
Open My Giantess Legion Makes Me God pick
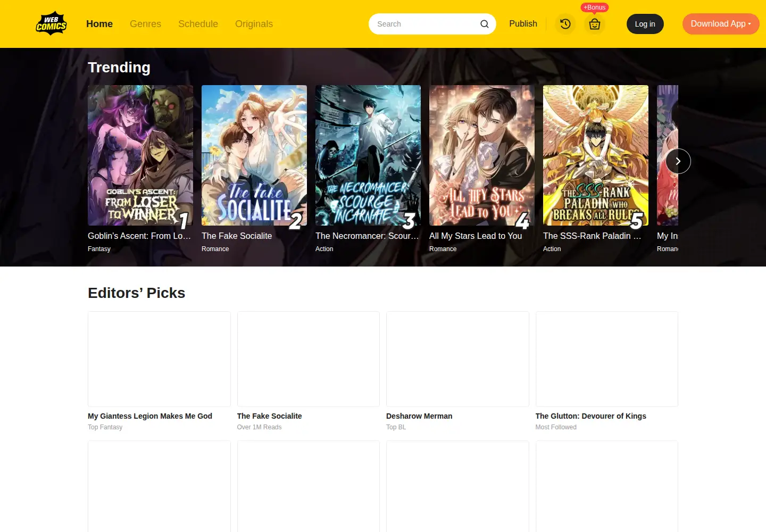coord(159,359)
